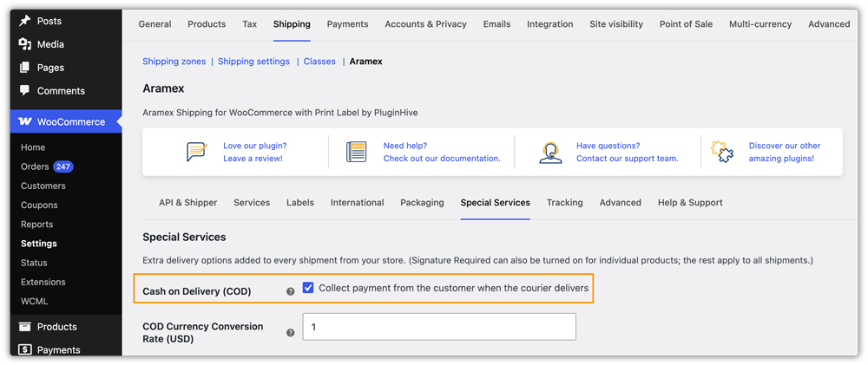The width and height of the screenshot is (868, 365).
Task: Click the documentation docs icon
Action: (357, 152)
